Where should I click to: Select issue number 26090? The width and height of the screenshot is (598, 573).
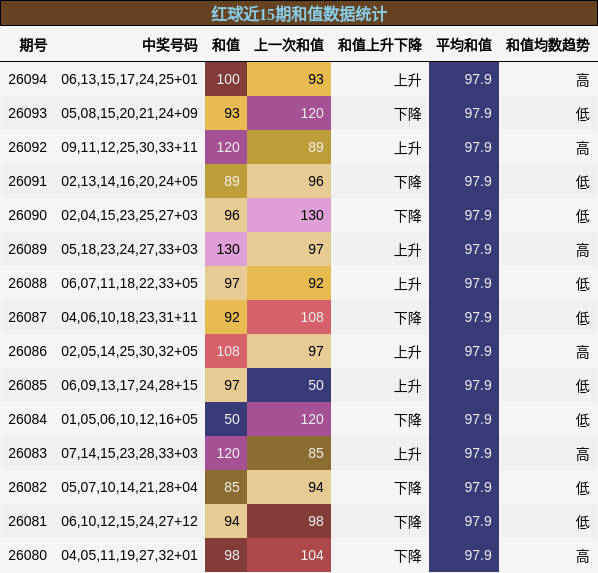pyautogui.click(x=27, y=215)
